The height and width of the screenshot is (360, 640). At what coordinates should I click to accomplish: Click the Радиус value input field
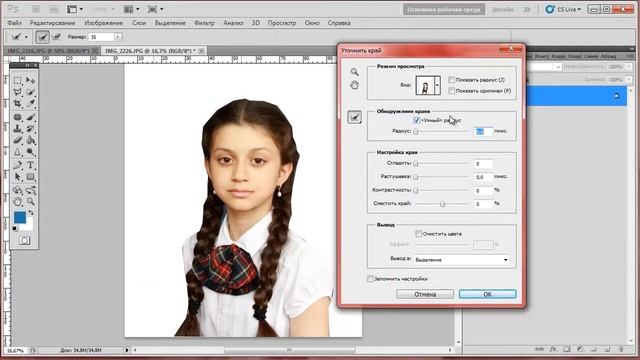tap(483, 131)
